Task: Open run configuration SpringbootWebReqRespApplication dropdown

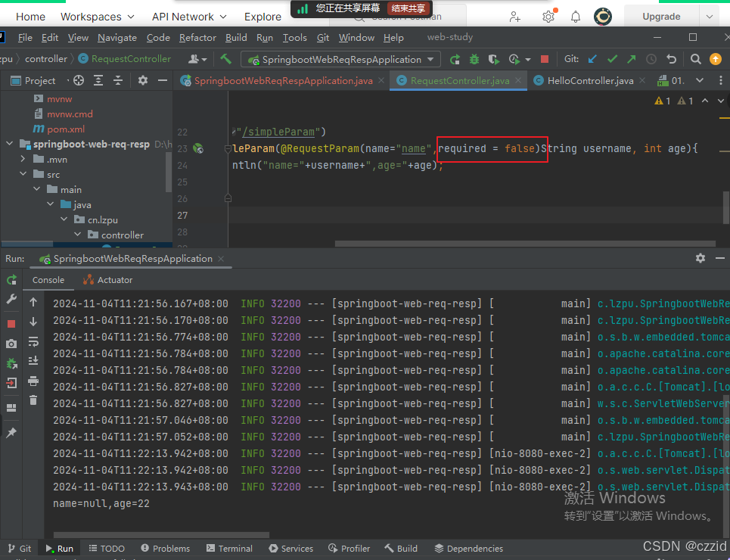Action: 342,59
